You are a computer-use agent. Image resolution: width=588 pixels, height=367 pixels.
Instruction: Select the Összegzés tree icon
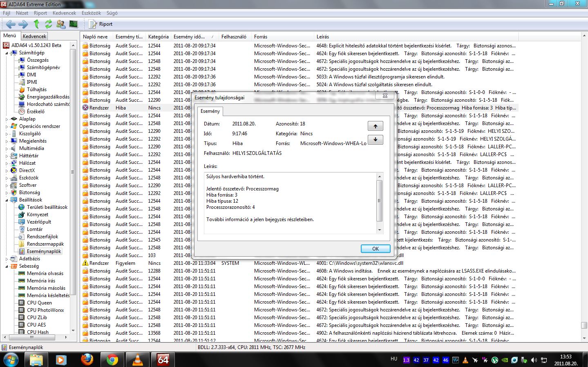coord(22,60)
